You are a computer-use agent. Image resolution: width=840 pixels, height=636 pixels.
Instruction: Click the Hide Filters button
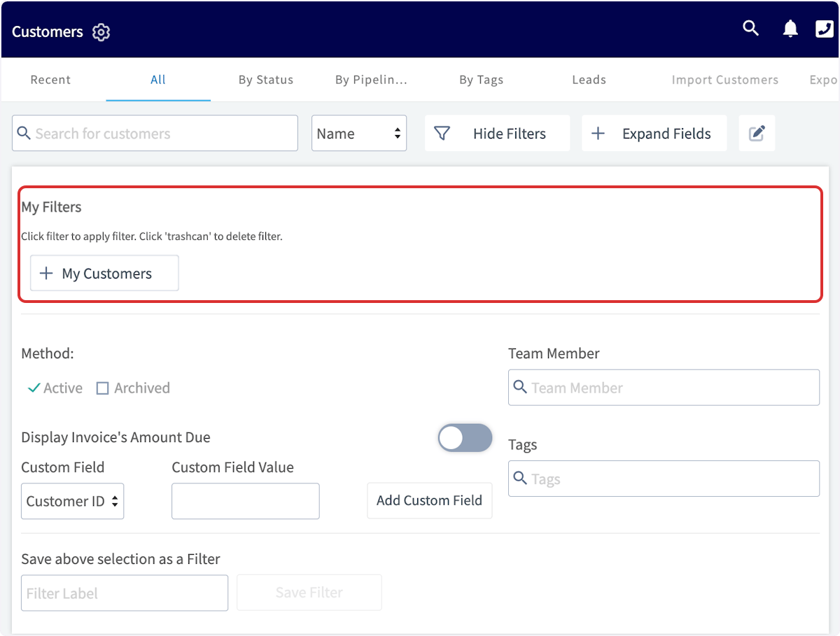pyautogui.click(x=497, y=133)
